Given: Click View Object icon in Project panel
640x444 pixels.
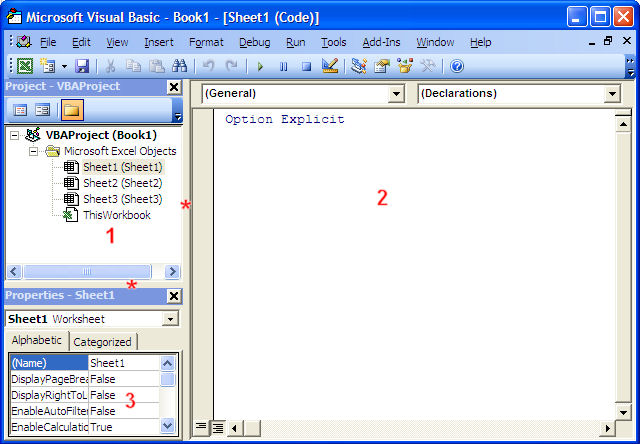Looking at the screenshot, I should (42, 110).
